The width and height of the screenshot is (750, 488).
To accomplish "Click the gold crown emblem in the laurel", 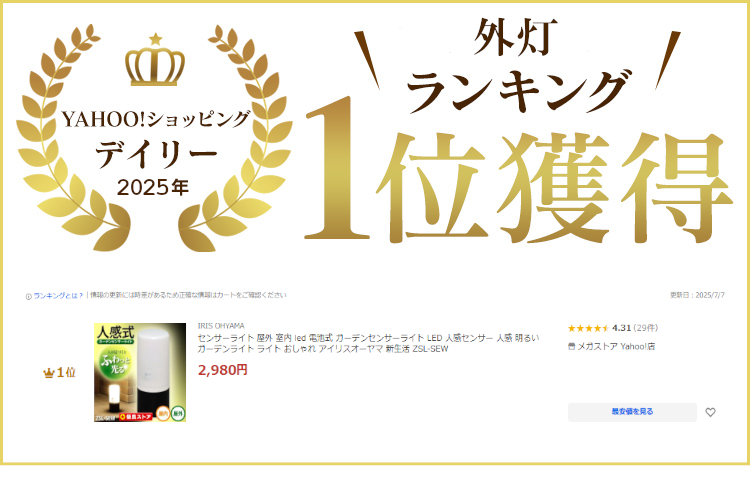I will pyautogui.click(x=155, y=67).
